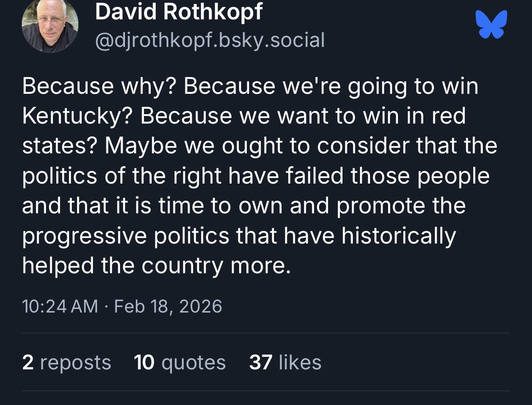This screenshot has width=532, height=405.
Task: Open the @djrothkopf.bsky.social handle link
Action: point(210,40)
